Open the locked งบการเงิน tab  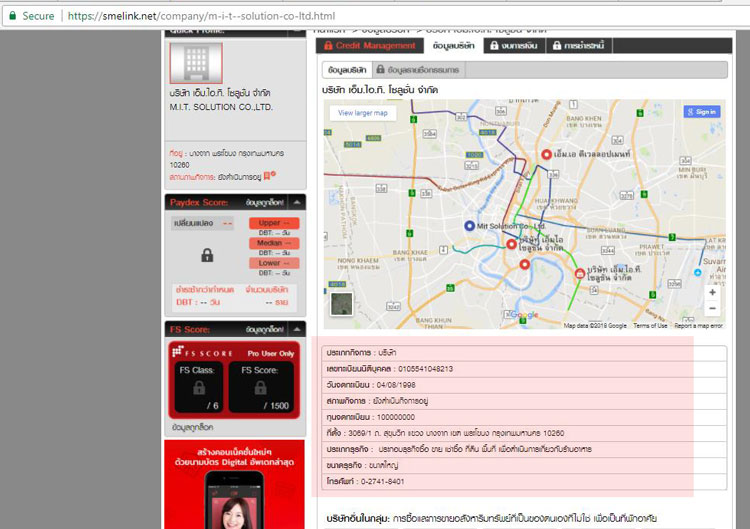tap(515, 46)
